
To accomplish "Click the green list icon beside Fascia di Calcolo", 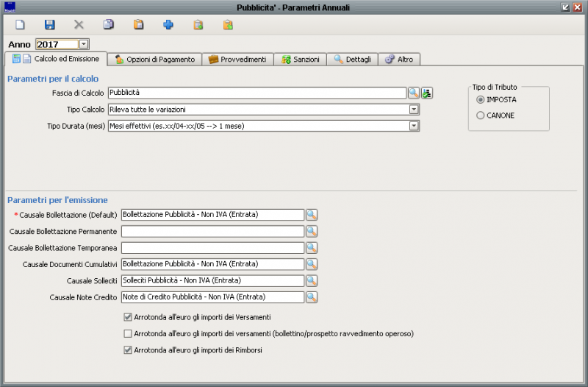I will point(426,93).
